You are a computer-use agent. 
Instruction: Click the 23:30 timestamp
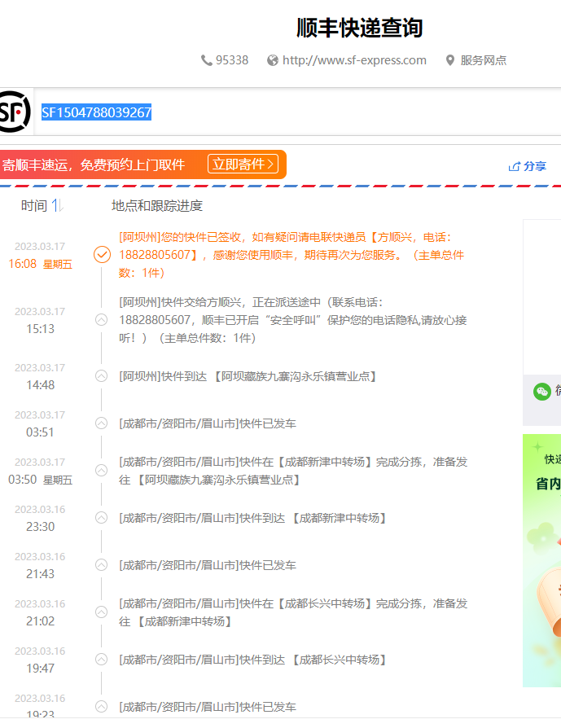(41, 527)
